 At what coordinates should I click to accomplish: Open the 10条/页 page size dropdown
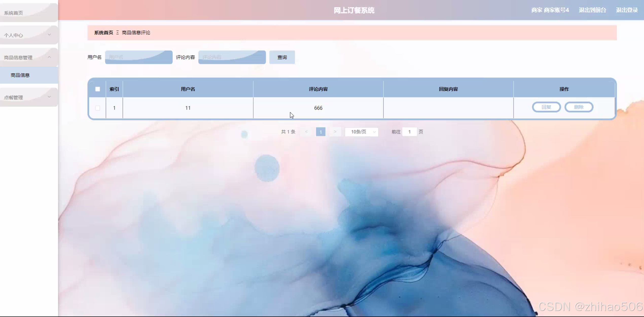pos(362,132)
